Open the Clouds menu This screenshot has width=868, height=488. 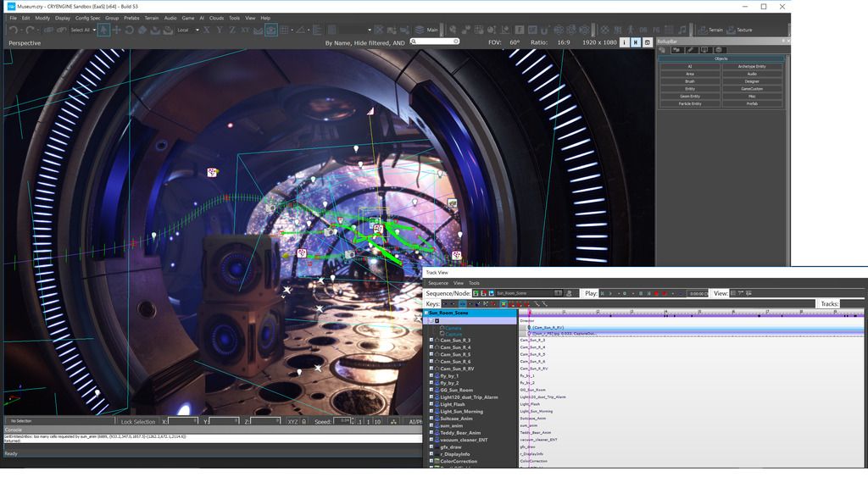[x=216, y=18]
